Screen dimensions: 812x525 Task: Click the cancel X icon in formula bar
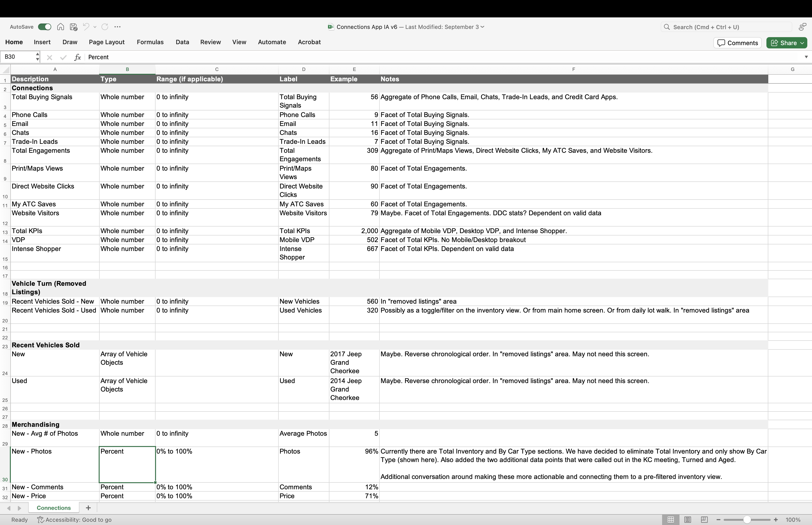pyautogui.click(x=49, y=57)
